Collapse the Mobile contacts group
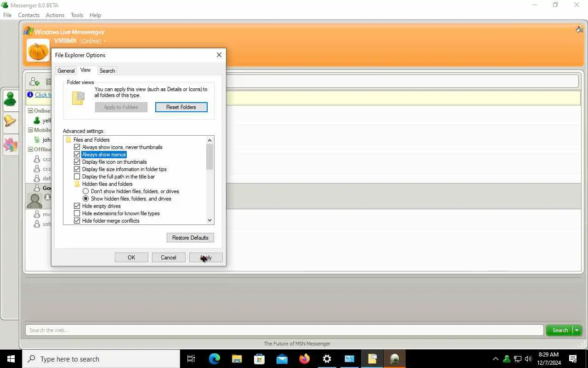Screen dimensions: 588x368 pos(30,130)
